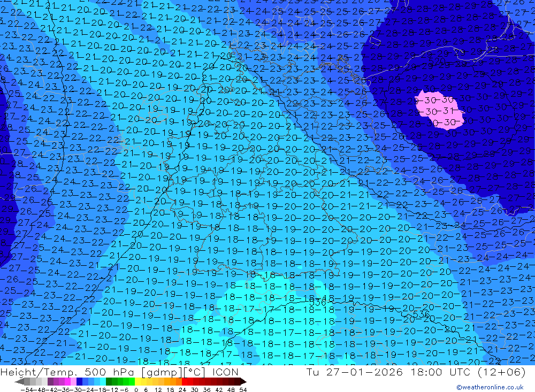
Task: Click the 'Tu' weekday label
Action: click(x=313, y=372)
